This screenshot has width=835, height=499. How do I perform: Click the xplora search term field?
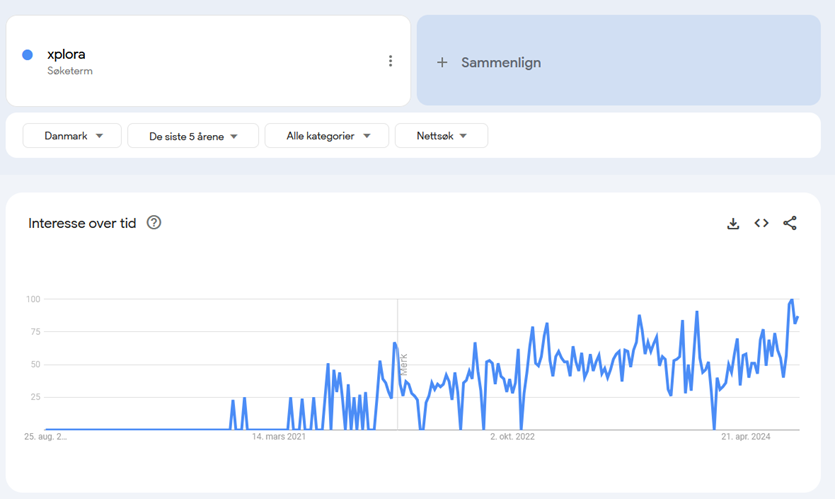coord(208,61)
